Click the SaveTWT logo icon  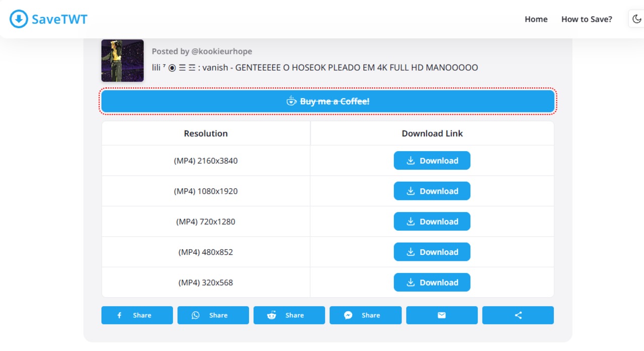pyautogui.click(x=19, y=19)
